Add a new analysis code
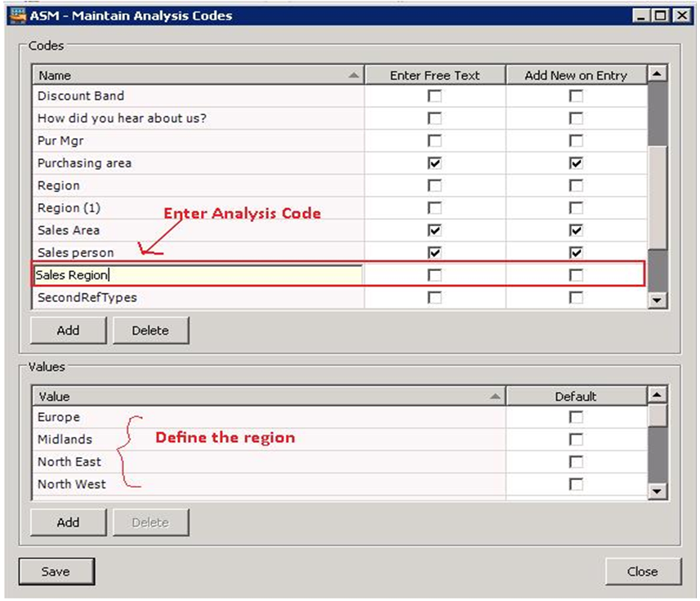This screenshot has width=700, height=601. point(69,330)
